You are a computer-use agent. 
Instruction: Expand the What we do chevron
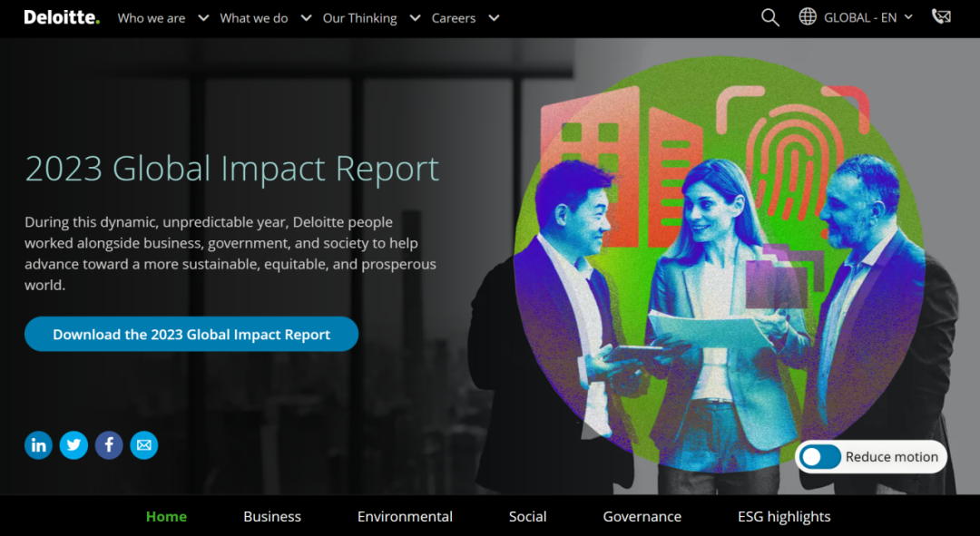(x=306, y=18)
